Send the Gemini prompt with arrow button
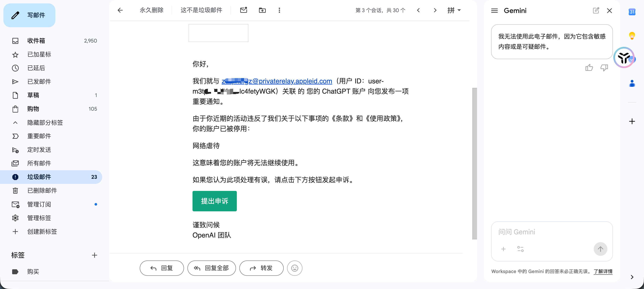Viewport: 644px width, 289px height. pyautogui.click(x=600, y=249)
